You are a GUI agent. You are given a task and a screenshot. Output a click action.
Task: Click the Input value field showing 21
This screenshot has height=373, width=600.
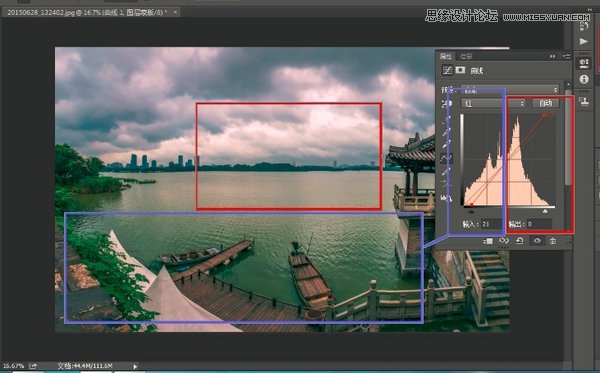492,224
